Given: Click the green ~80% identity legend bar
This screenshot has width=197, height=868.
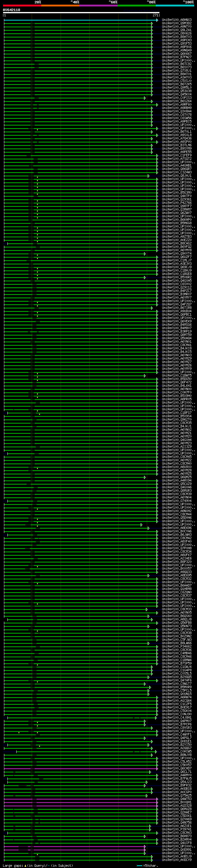Looking at the screenshot, I should (137, 6).
